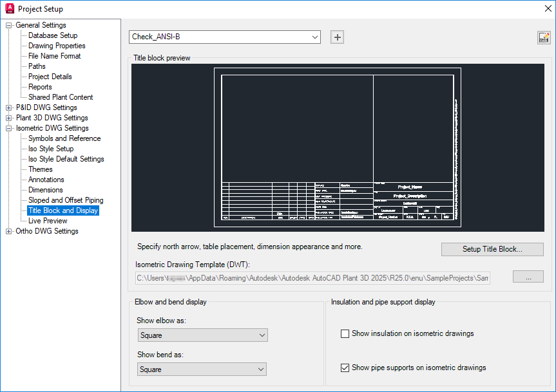The width and height of the screenshot is (556, 392).
Task: Select Iso Style Default Settings in the tree
Action: coord(66,159)
